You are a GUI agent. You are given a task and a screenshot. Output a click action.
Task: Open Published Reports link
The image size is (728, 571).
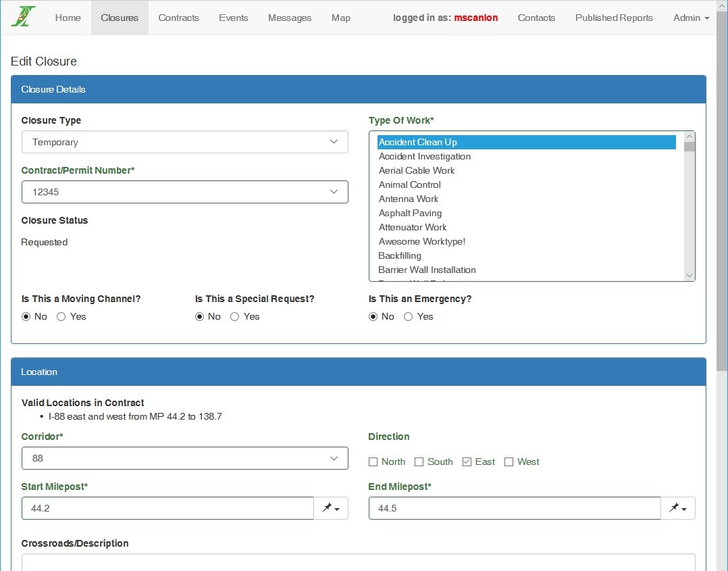(x=614, y=18)
